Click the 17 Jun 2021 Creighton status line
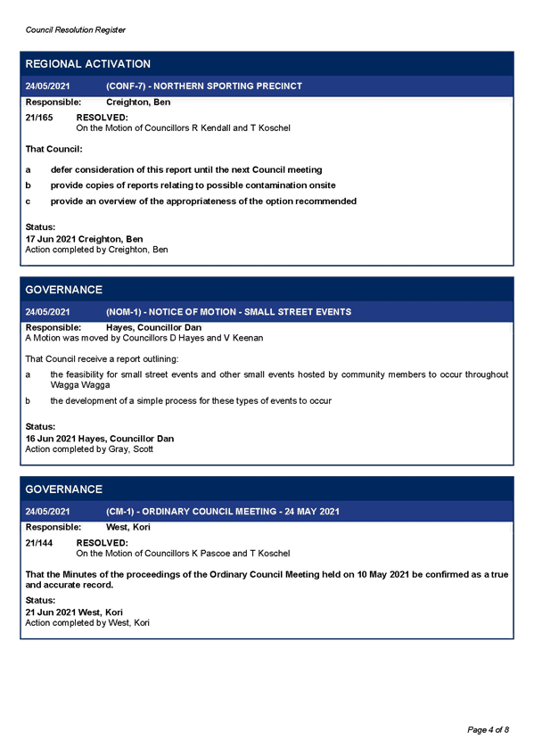 point(85,239)
